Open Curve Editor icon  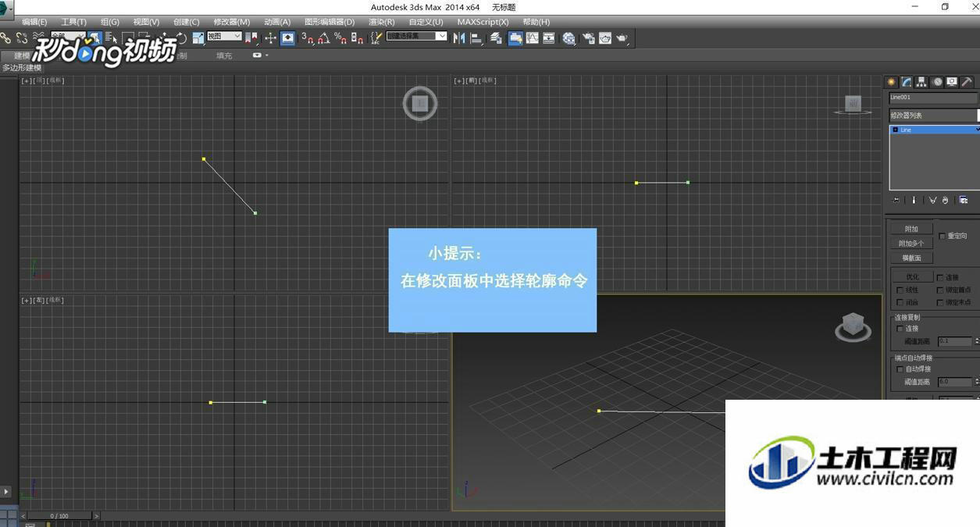click(532, 37)
